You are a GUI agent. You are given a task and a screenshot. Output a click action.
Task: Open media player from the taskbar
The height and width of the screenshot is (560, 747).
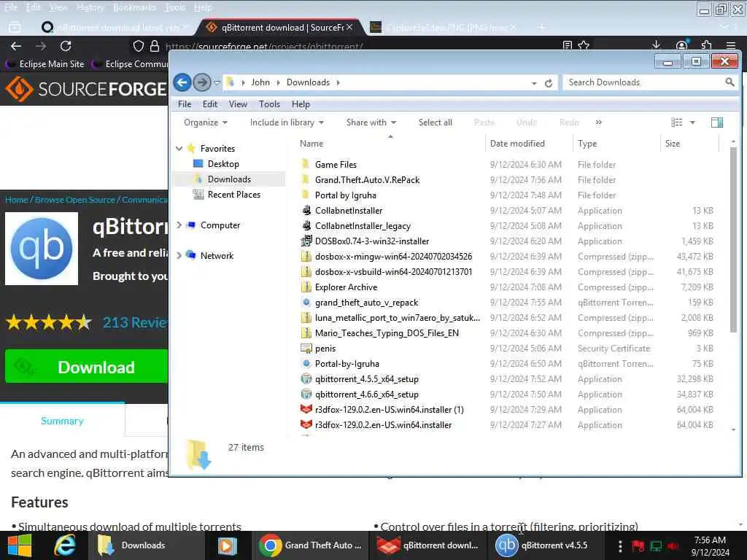pos(228,545)
